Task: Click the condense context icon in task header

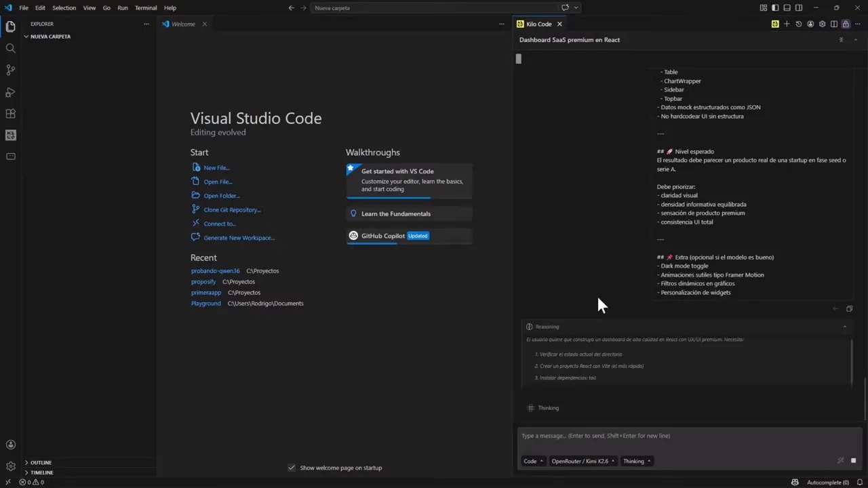Action: 842,40
